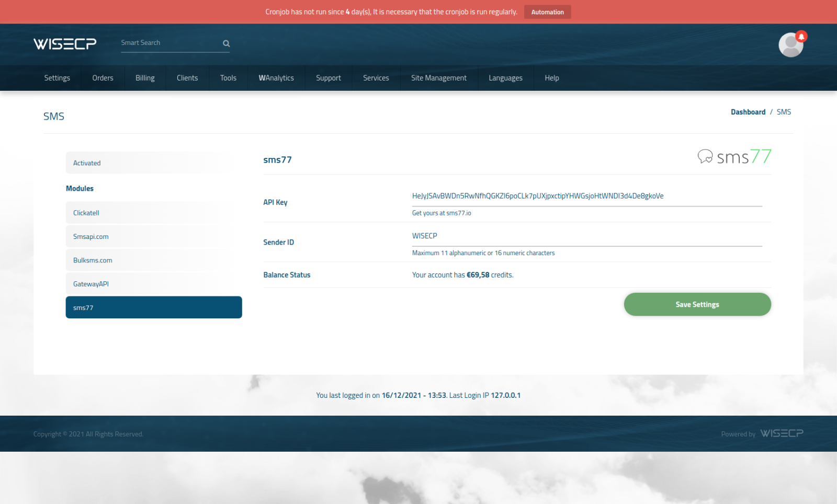This screenshot has height=504, width=837.
Task: Open the Services menu
Action: pyautogui.click(x=376, y=78)
